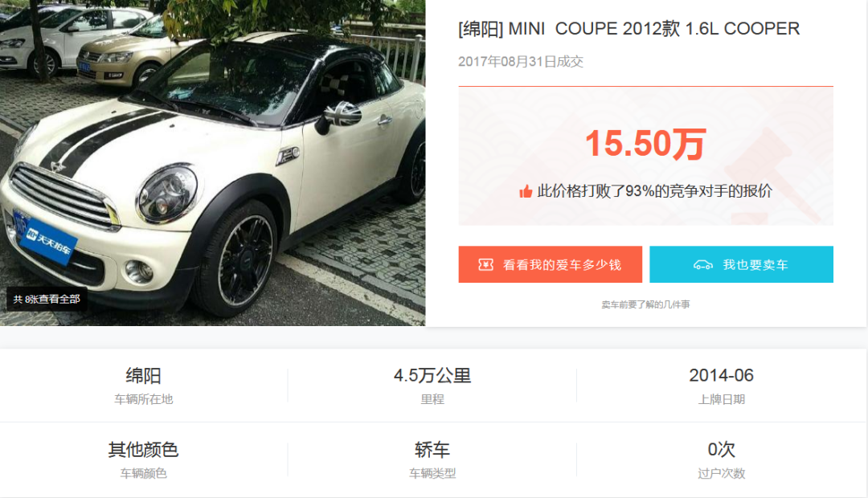868x498 pixels.
Task: Click the 4.5万公里 mileage cell
Action: (x=432, y=385)
